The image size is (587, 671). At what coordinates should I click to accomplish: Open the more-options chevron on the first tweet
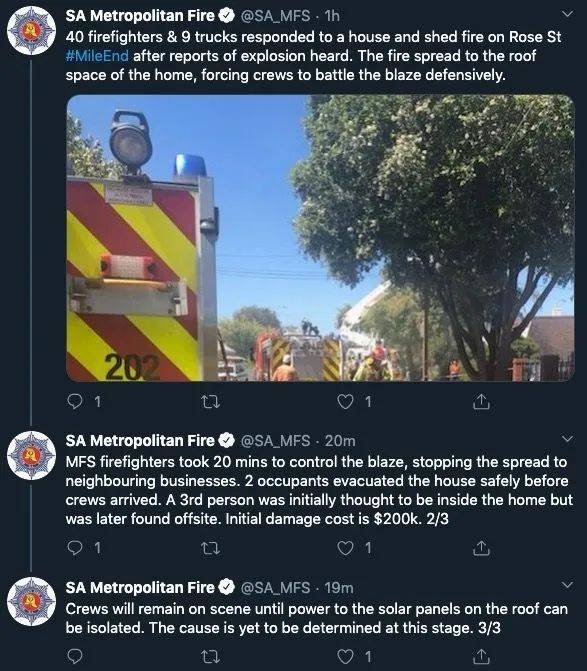point(567,15)
